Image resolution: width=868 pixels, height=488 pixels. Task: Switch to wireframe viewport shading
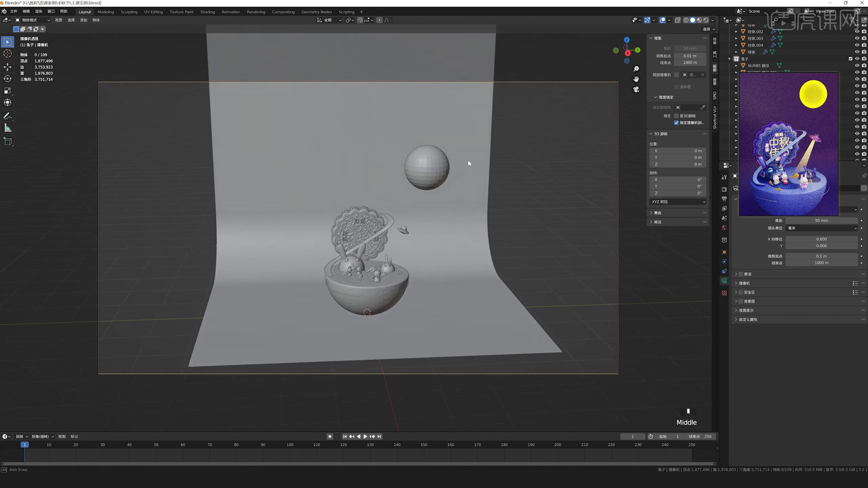coord(686,20)
